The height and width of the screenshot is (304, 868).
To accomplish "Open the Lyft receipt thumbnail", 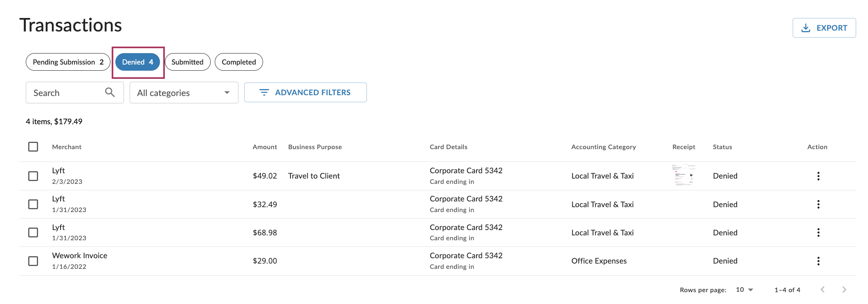I will point(684,175).
